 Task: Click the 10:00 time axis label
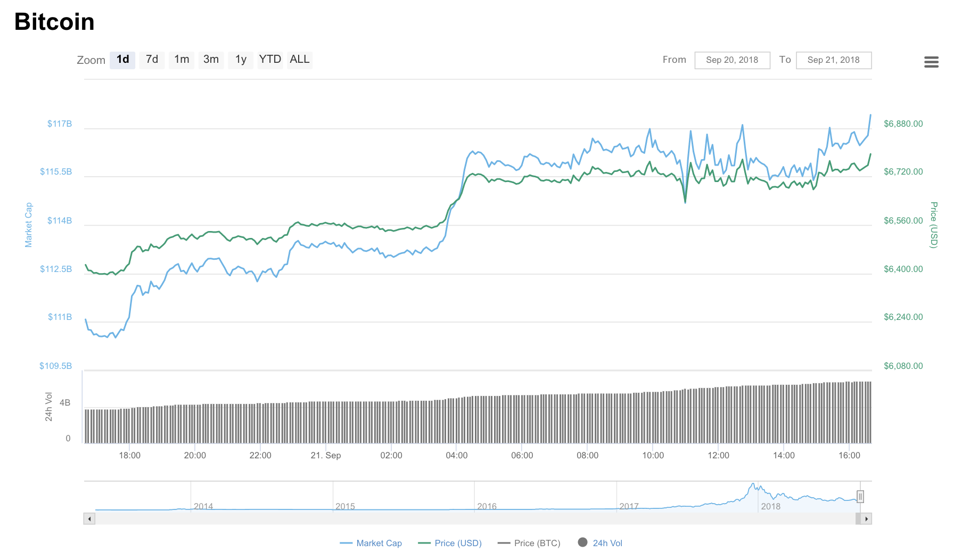point(653,456)
